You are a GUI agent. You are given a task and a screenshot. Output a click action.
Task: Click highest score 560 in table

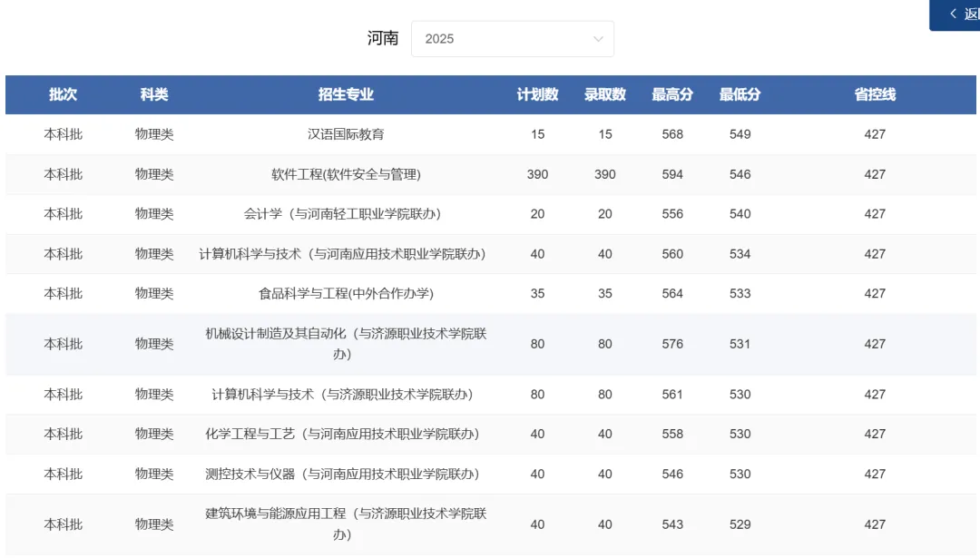(x=672, y=254)
